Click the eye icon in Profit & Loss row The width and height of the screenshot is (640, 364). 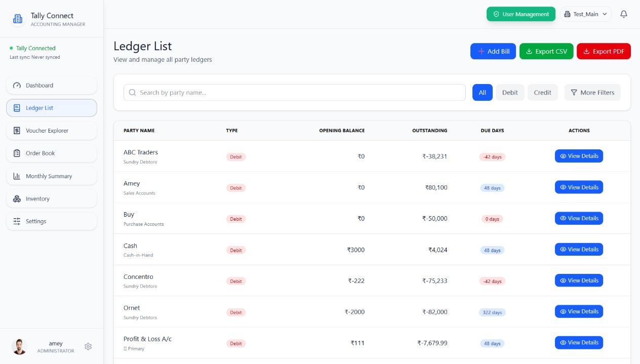pyautogui.click(x=563, y=343)
